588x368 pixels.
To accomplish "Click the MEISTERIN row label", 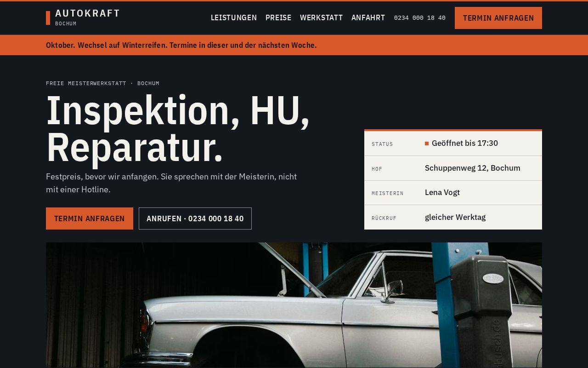I will point(388,193).
